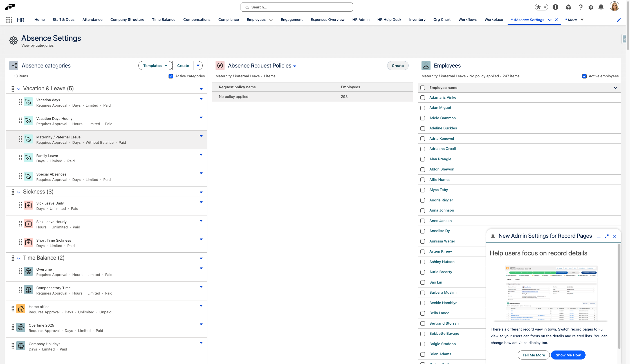Open the Templates dropdown
Screen dimensions: 630x364
click(155, 66)
